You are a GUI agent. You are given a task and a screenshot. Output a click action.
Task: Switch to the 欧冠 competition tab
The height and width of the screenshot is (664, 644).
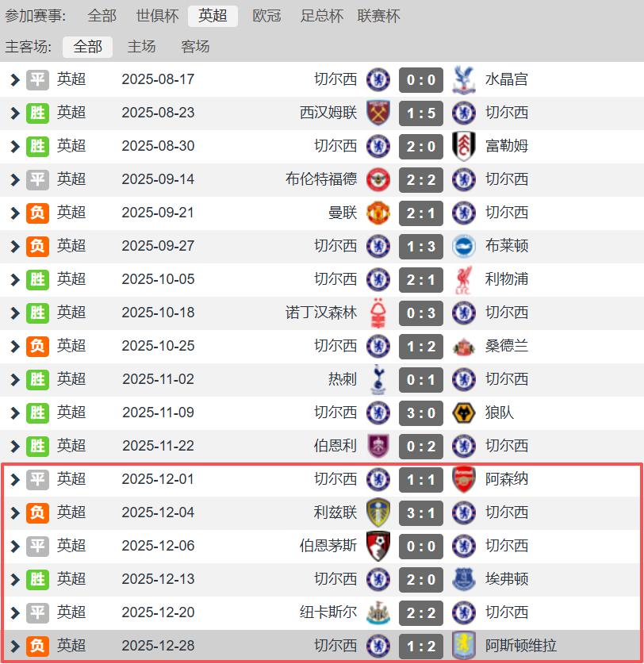(x=266, y=16)
